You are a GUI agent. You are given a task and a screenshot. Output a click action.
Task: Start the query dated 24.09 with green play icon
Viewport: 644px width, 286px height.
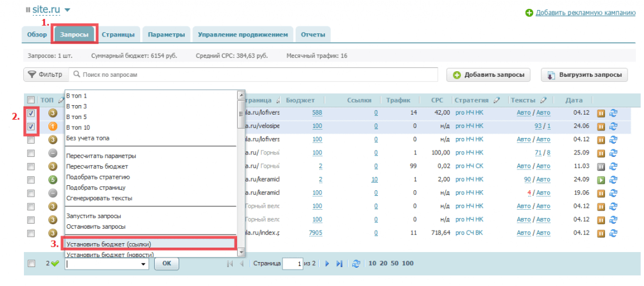[x=601, y=180]
